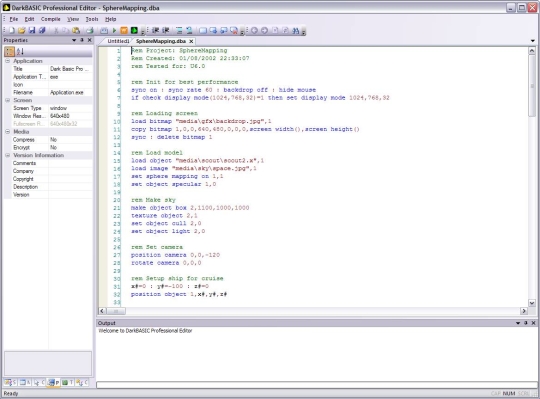Click the first bottom panel tab labeled S
Viewport: 540px width, 399px height.
(10, 382)
